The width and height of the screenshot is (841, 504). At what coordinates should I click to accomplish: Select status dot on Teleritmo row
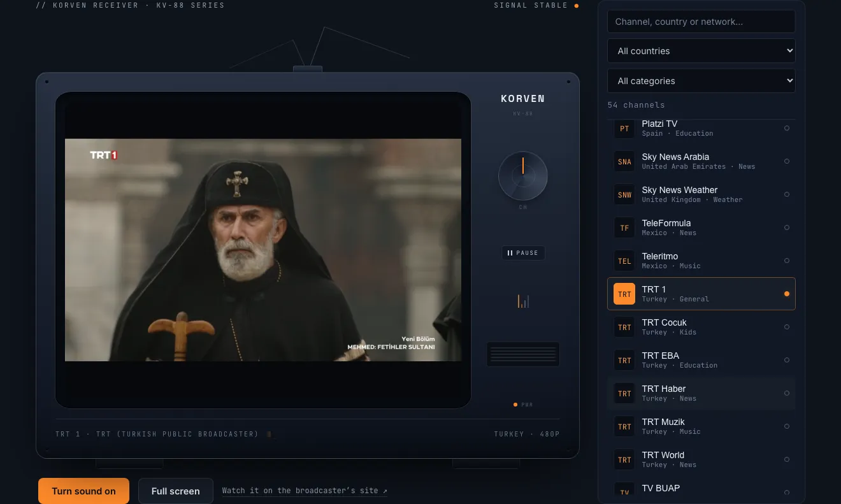coord(787,261)
